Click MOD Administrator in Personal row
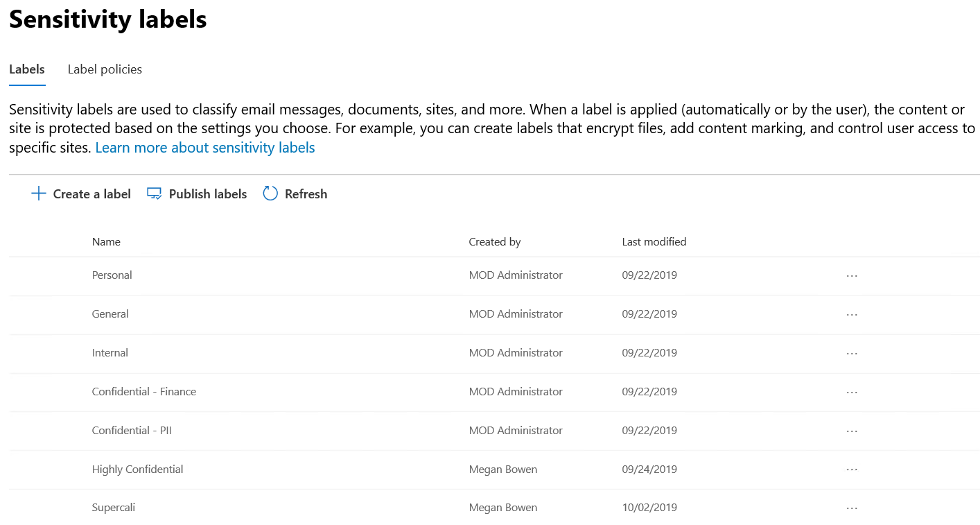The width and height of the screenshot is (980, 525). click(516, 275)
